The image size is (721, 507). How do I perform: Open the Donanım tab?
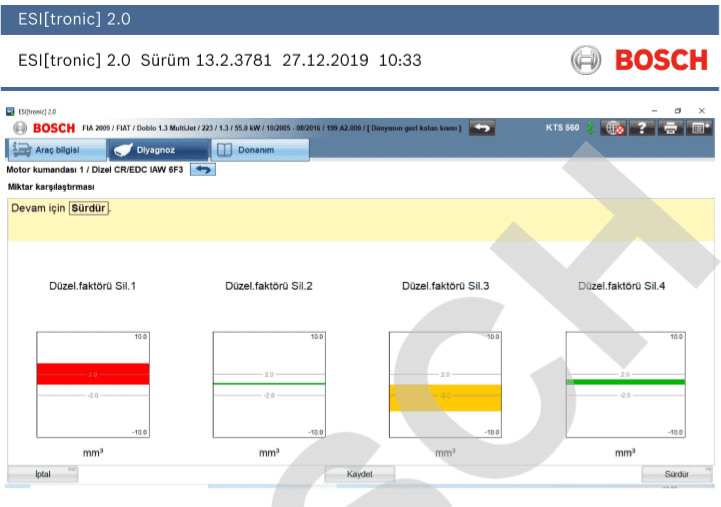[x=256, y=150]
